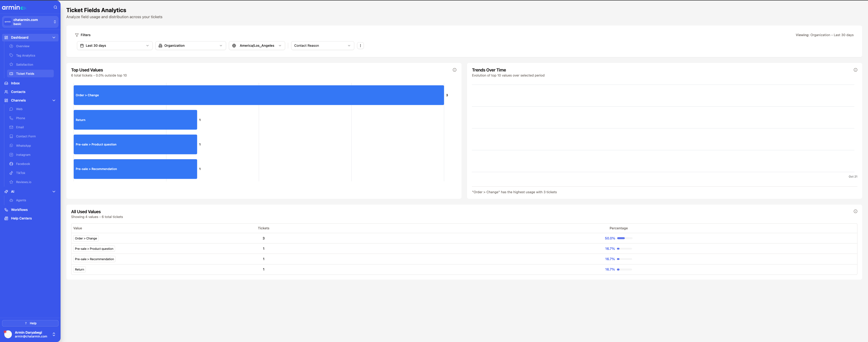Go to the Inbox menu item
868x342 pixels.
[x=15, y=83]
